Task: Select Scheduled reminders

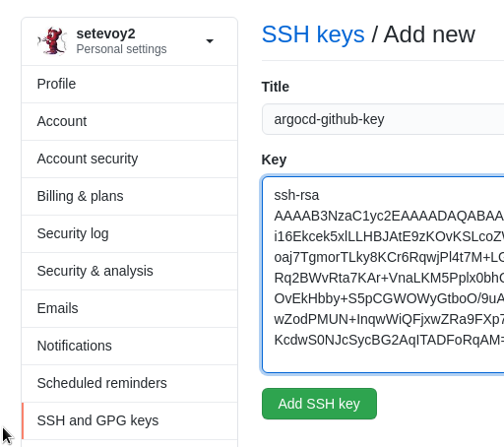Action: coord(130,383)
